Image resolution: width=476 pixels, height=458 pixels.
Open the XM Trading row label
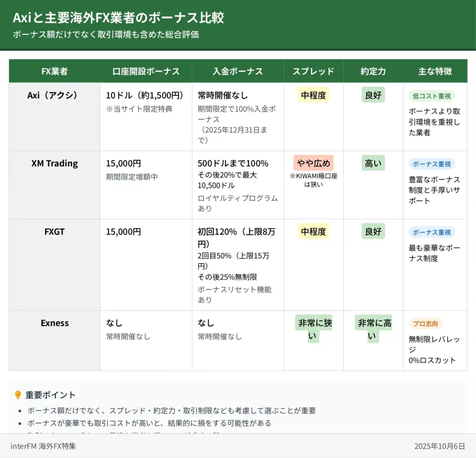coord(54,163)
